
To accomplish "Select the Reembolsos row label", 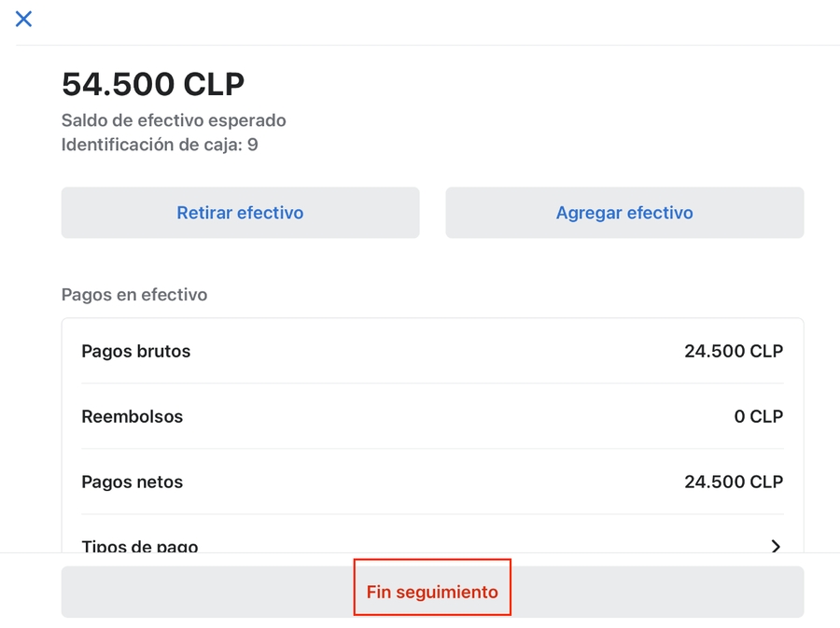I will click(133, 417).
